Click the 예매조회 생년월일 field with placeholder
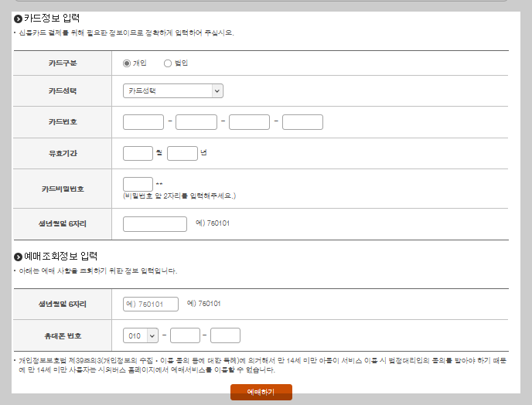This screenshot has height=405, width=532. (151, 305)
